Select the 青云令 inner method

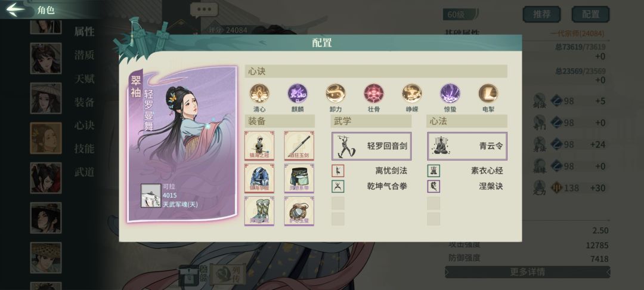pos(467,146)
